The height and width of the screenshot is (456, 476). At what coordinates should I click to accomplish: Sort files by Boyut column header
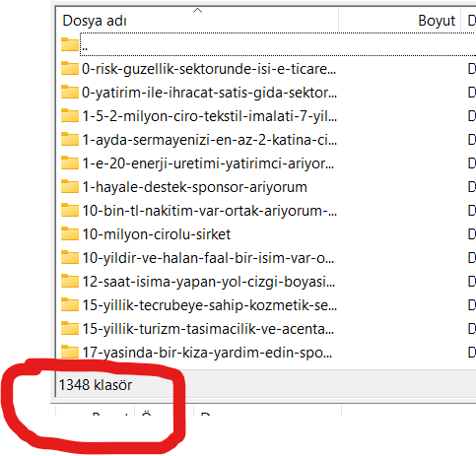pyautogui.click(x=400, y=21)
